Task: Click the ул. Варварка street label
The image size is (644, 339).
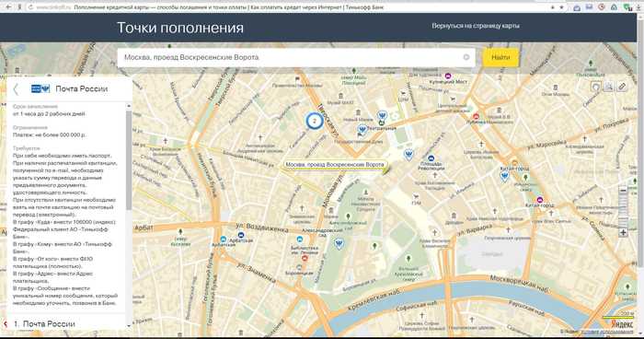Action: click(x=475, y=231)
